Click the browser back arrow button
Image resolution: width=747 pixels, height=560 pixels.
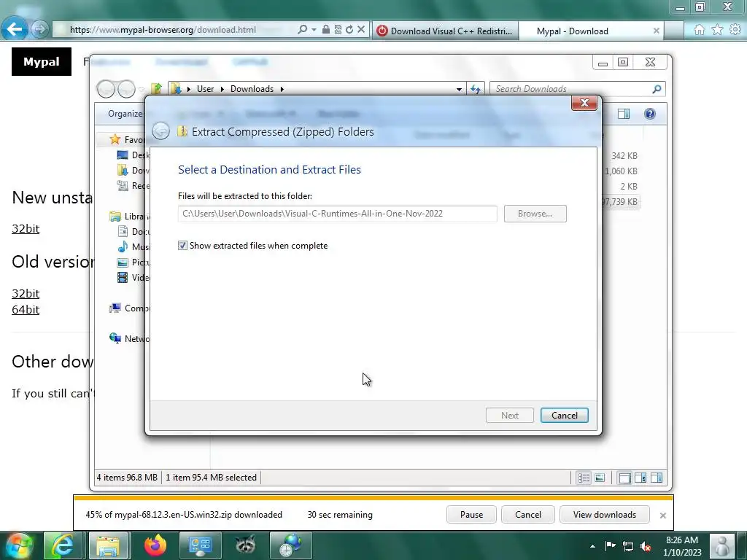[15, 29]
